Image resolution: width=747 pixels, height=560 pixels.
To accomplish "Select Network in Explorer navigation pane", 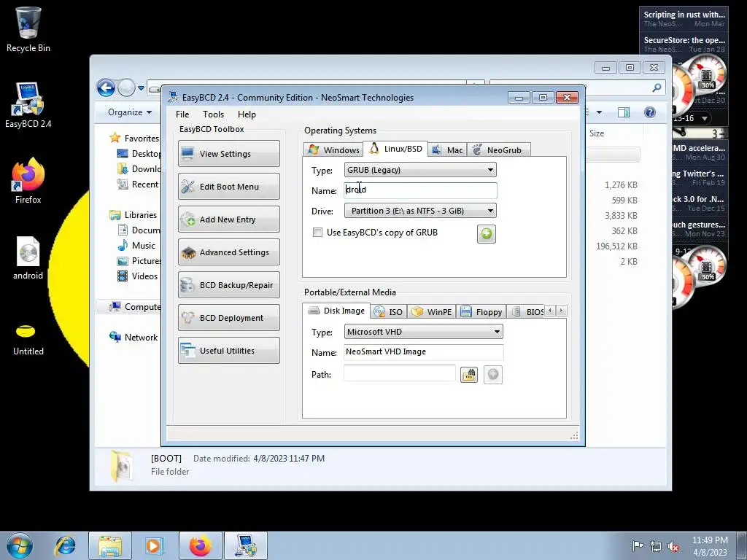I will pos(141,337).
